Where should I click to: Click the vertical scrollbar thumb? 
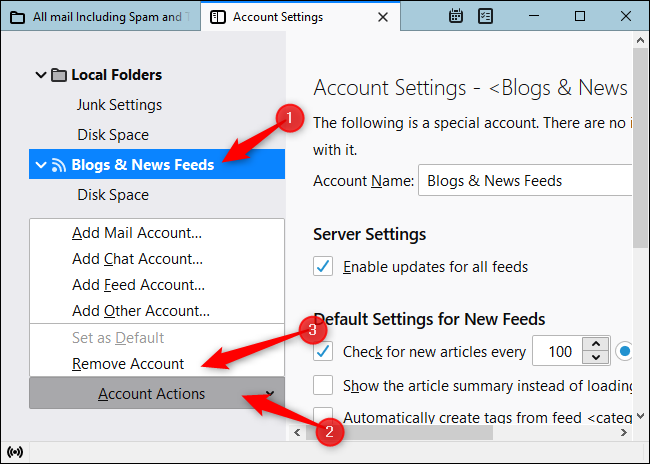click(x=640, y=148)
